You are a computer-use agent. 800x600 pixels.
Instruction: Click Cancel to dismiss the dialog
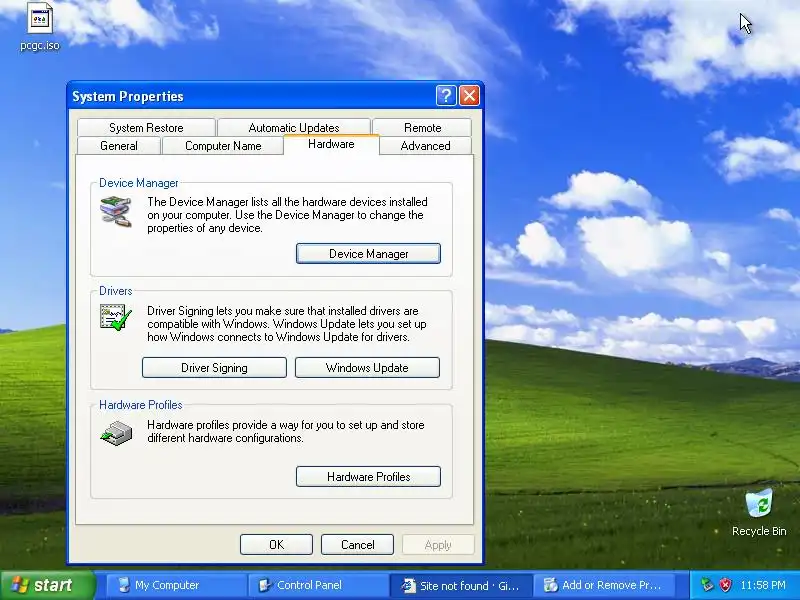coord(358,545)
